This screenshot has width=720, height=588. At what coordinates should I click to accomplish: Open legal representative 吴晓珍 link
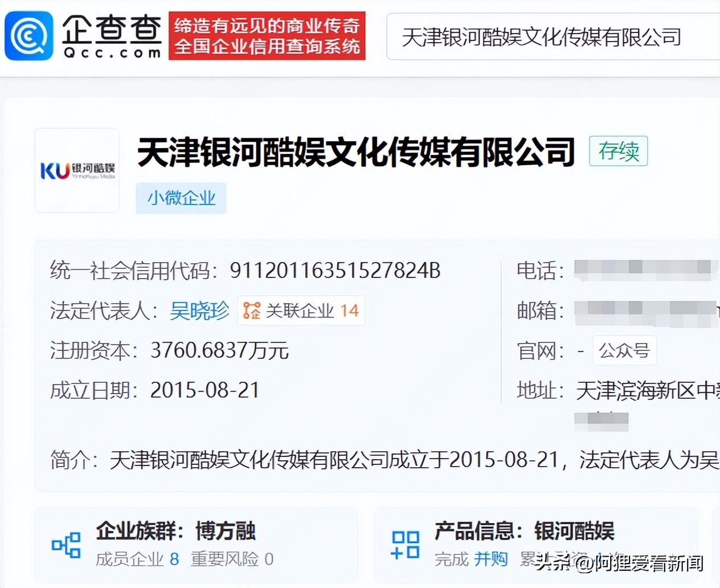[199, 311]
